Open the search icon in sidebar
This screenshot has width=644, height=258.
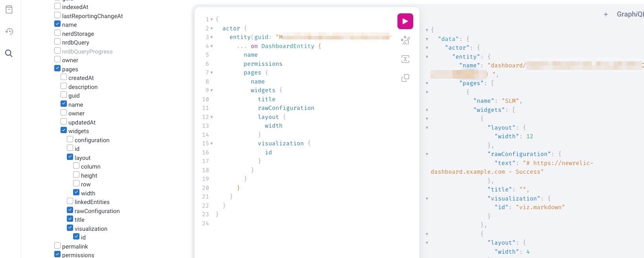tap(9, 54)
